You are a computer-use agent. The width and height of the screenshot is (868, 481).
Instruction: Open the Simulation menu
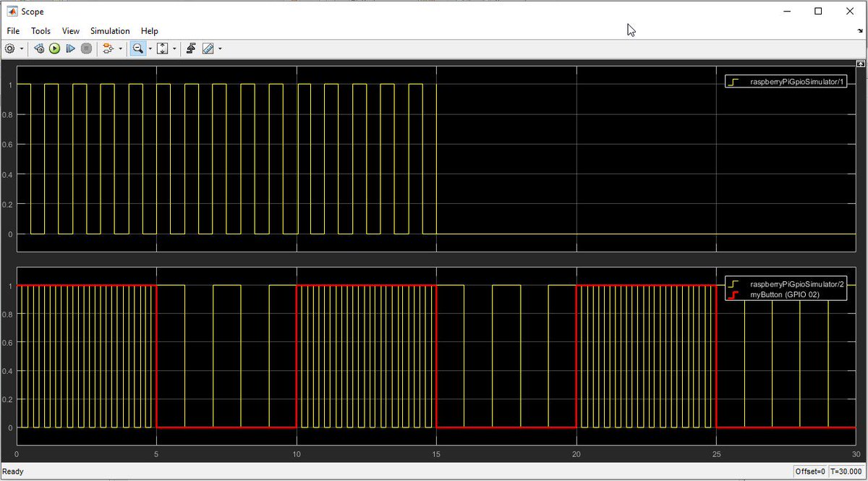coord(109,31)
